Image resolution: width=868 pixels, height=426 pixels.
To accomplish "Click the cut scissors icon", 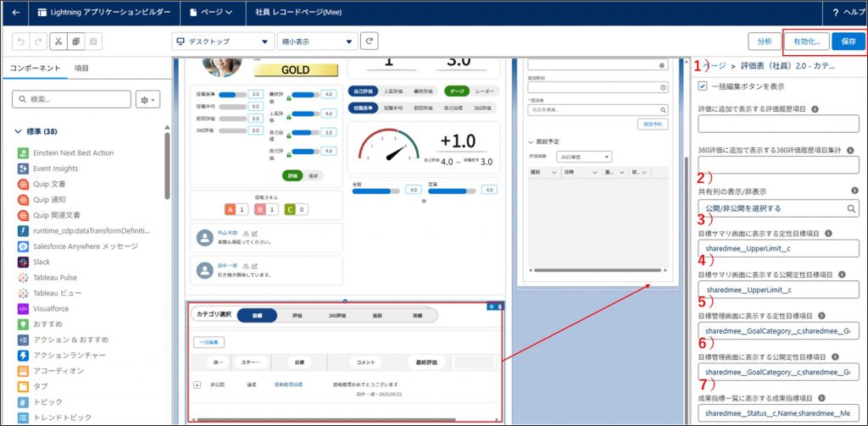I will pyautogui.click(x=58, y=41).
